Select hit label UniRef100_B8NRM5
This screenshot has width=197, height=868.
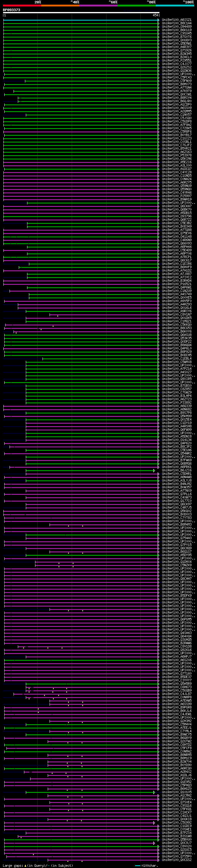click(x=176, y=755)
